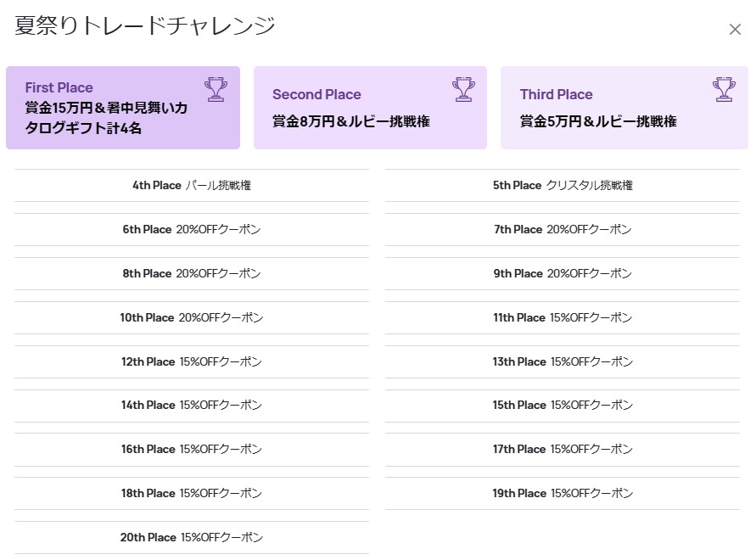Close the challenge rewards dialog
756x560 pixels.
pos(735,29)
